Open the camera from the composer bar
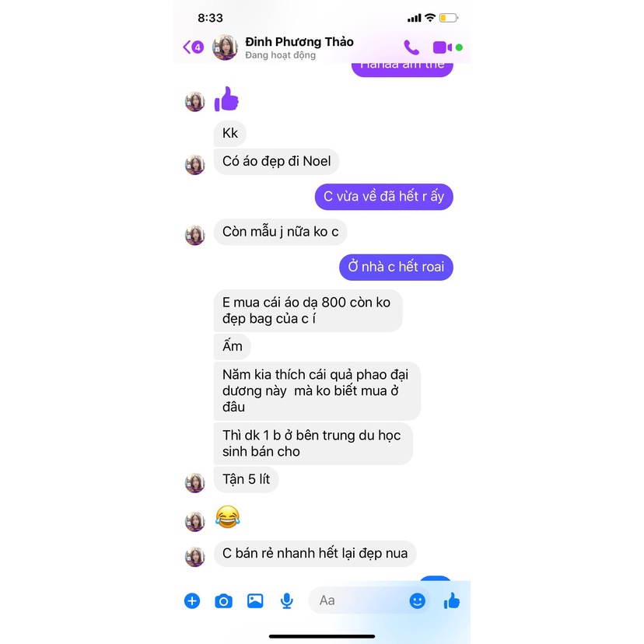The image size is (644, 644). coord(223,601)
